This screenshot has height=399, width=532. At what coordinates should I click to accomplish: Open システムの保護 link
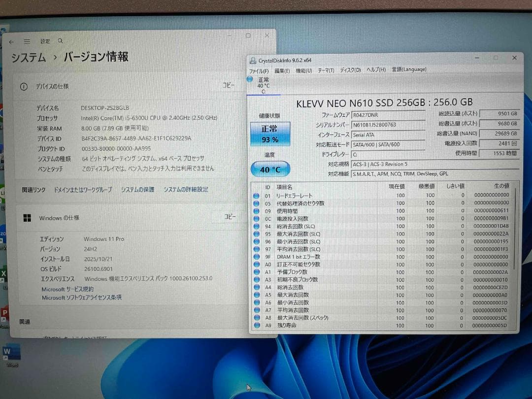[x=137, y=189]
